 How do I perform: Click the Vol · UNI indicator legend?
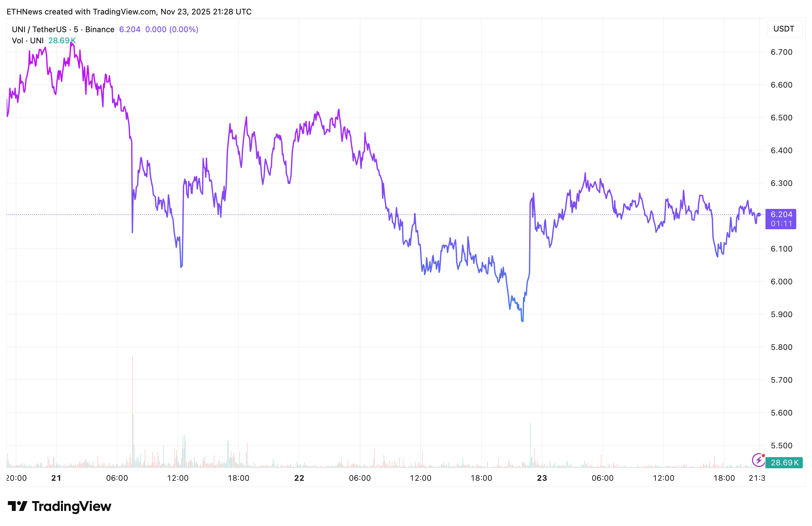tap(28, 41)
